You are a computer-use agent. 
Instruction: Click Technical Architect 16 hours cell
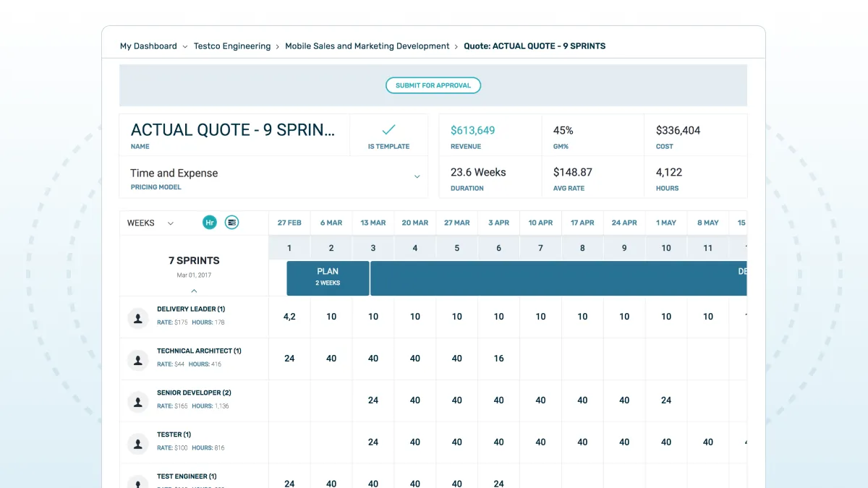pos(499,359)
